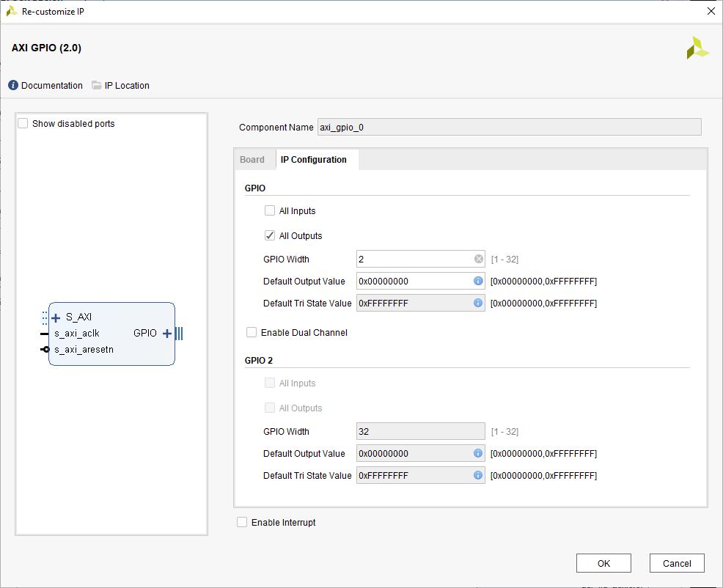Screen dimensions: 723x588
Task: Click info icon beside GPIO 2 Default Output Value
Action: click(478, 453)
